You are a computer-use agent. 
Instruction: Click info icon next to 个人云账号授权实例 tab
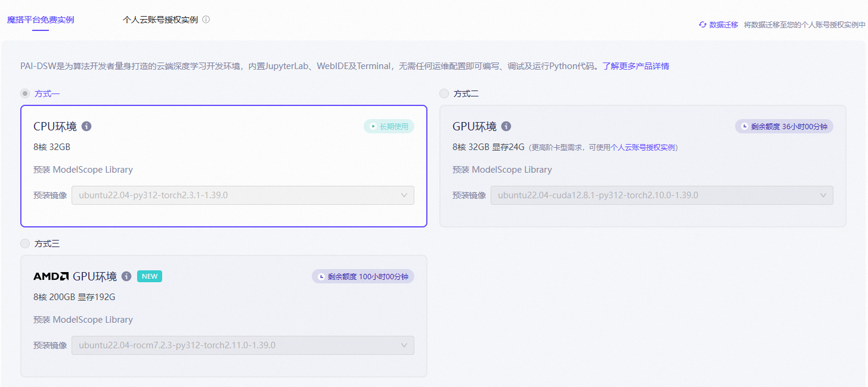tap(206, 20)
